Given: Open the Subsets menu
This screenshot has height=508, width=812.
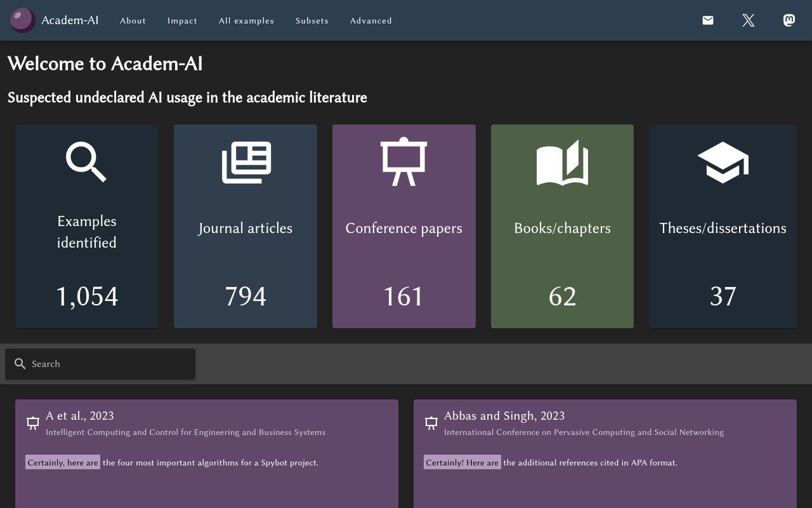Looking at the screenshot, I should (x=312, y=20).
